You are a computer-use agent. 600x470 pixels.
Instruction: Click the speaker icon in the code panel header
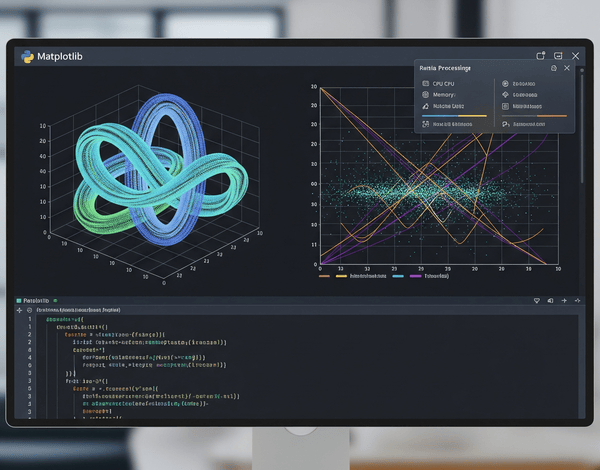(550, 300)
